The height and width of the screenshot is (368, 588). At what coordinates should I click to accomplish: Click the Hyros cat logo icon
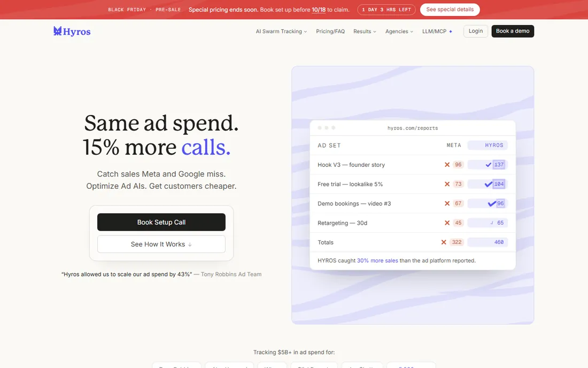coord(57,31)
